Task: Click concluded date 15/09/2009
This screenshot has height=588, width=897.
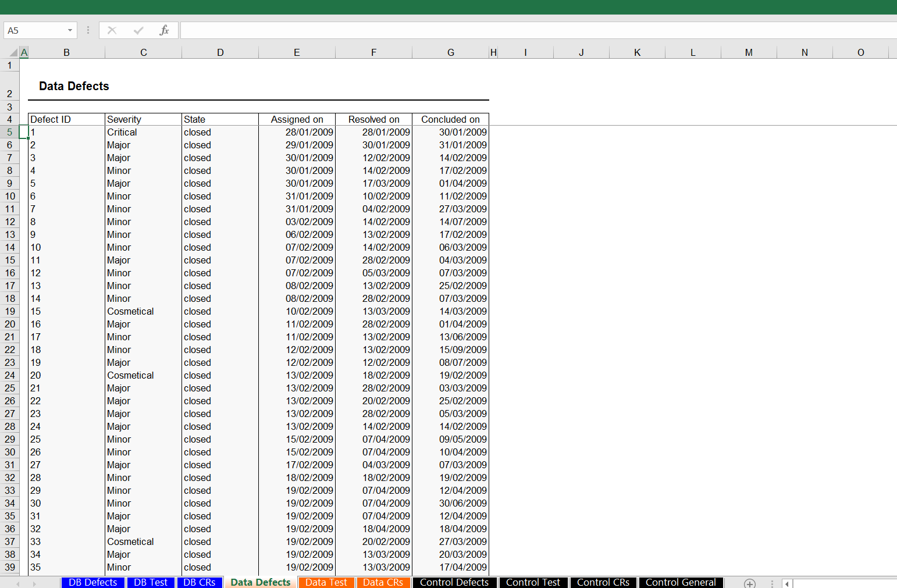Action: coord(451,350)
